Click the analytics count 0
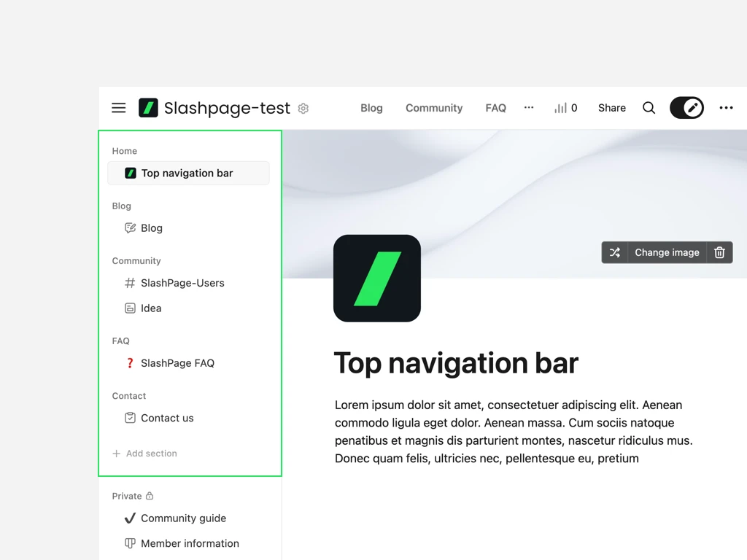747x560 pixels. tap(574, 108)
